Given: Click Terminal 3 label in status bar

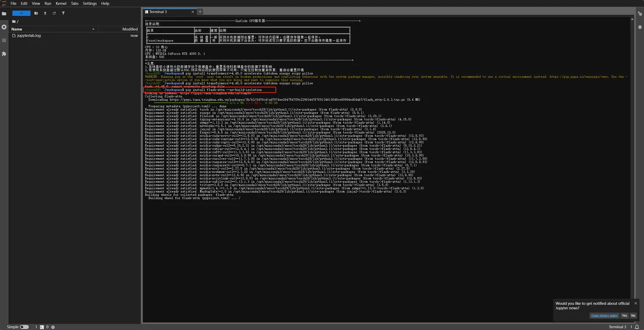Looking at the screenshot, I should (x=617, y=327).
